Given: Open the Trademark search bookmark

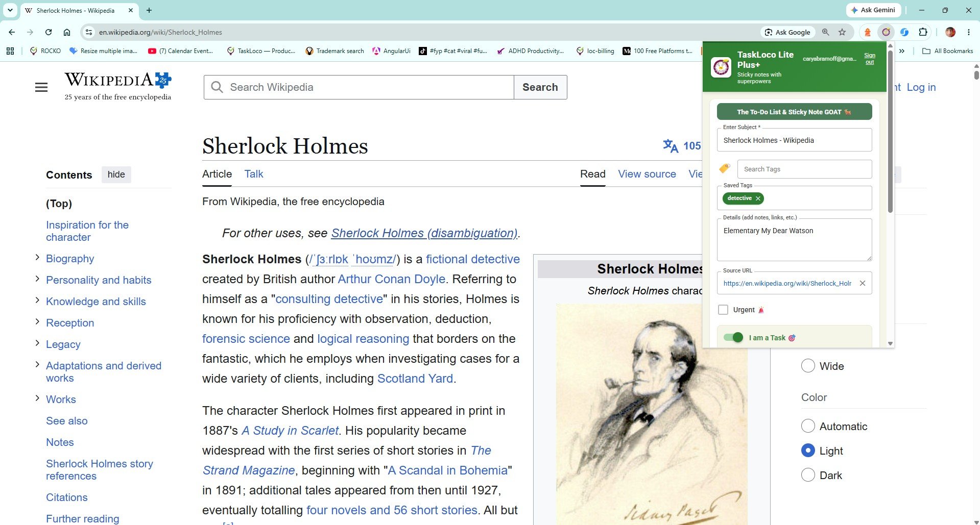Looking at the screenshot, I should click(334, 51).
